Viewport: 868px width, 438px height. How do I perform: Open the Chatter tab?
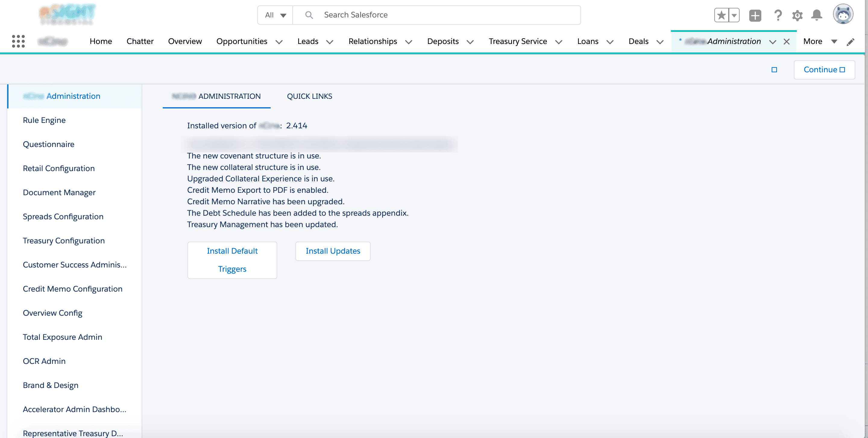click(140, 41)
